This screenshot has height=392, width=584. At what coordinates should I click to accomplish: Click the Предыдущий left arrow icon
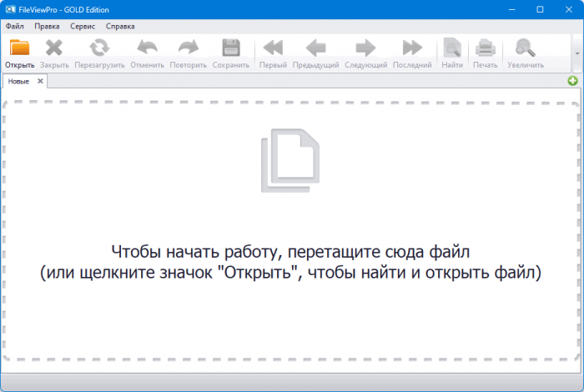click(x=315, y=48)
